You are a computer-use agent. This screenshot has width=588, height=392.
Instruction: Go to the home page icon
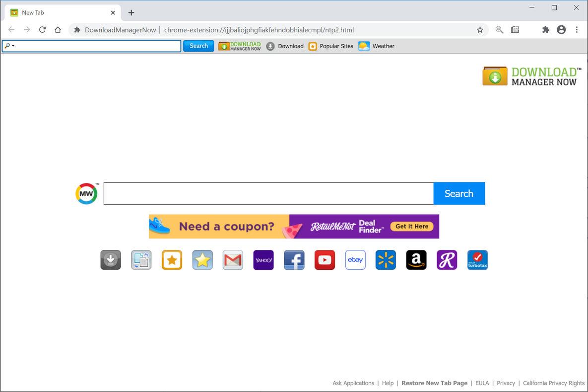[58, 30]
